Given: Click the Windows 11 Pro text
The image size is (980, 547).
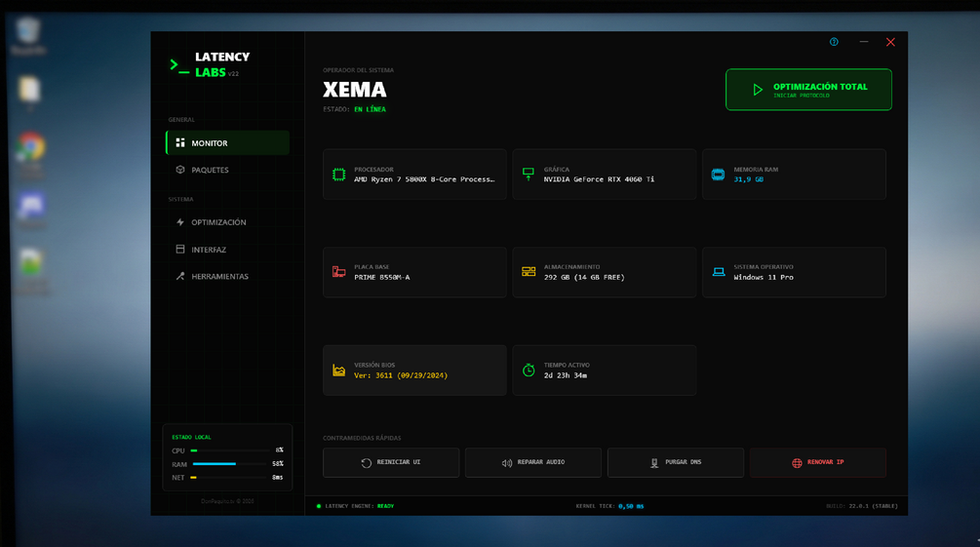Looking at the screenshot, I should (x=764, y=278).
